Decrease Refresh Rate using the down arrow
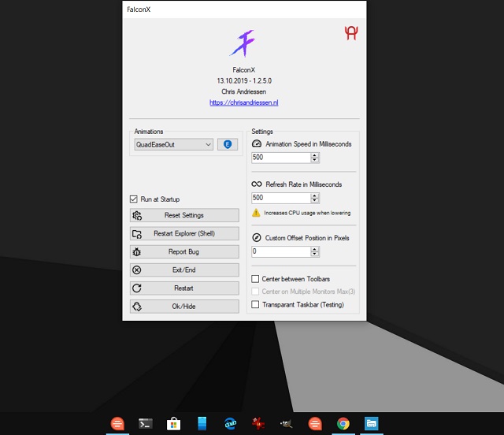This screenshot has width=504, height=435. point(315,200)
